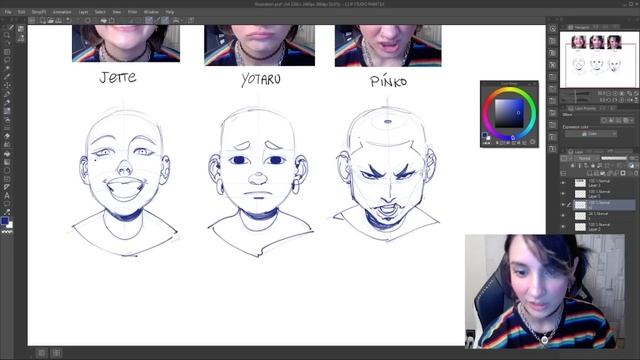
Task: Open the View menu
Action: 117,12
